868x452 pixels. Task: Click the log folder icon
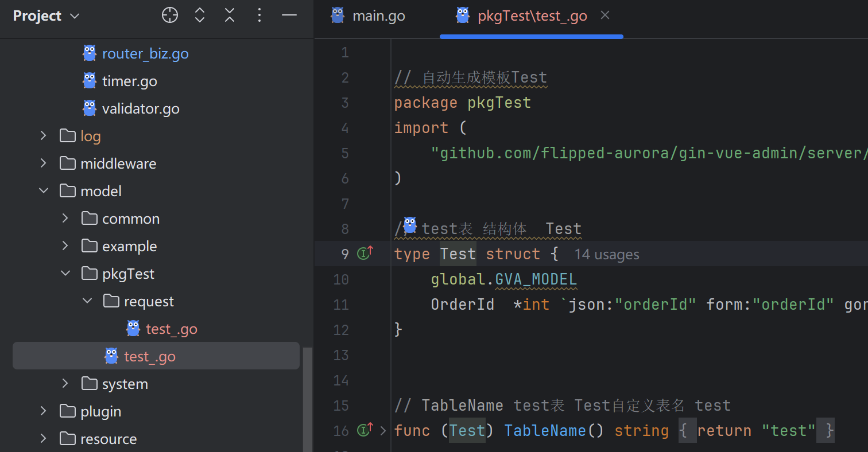coord(68,136)
